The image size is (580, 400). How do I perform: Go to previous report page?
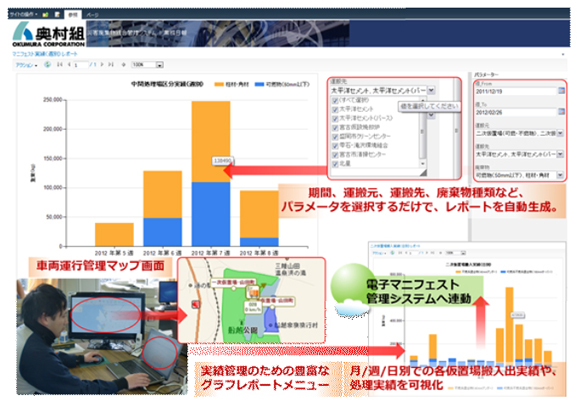tap(69, 64)
